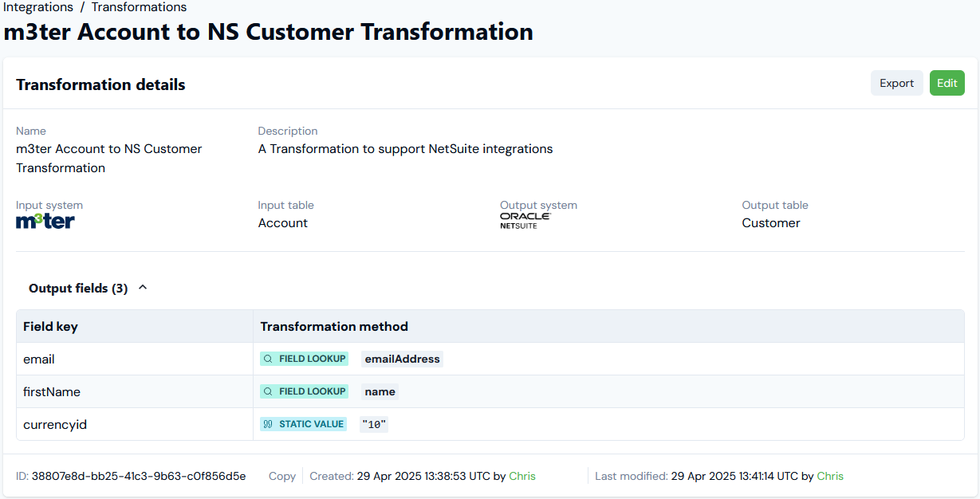Click the currencyid field key cell
The width and height of the screenshot is (980, 499).
(135, 424)
